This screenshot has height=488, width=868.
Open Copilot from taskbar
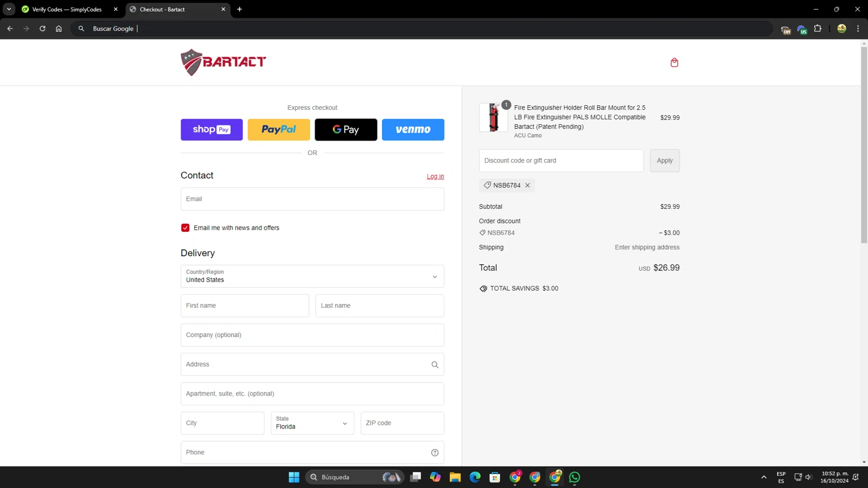(435, 477)
